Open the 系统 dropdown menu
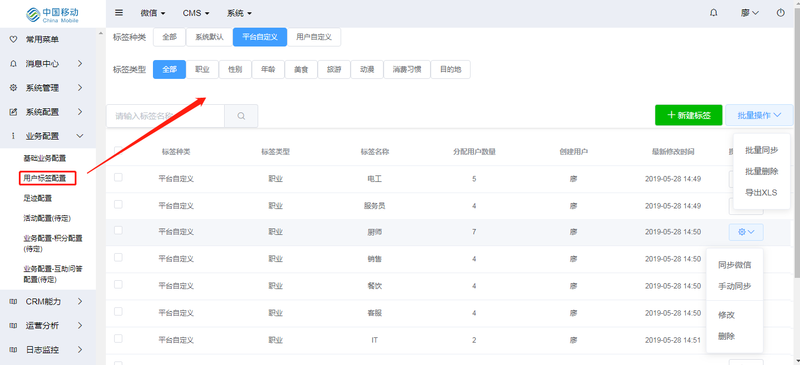This screenshot has width=800, height=365. click(239, 13)
